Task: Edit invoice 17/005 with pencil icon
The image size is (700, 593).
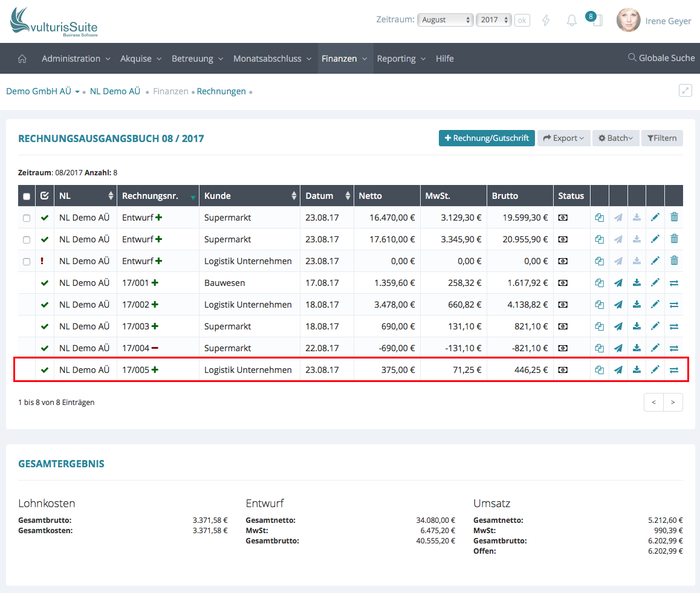Action: pos(655,370)
